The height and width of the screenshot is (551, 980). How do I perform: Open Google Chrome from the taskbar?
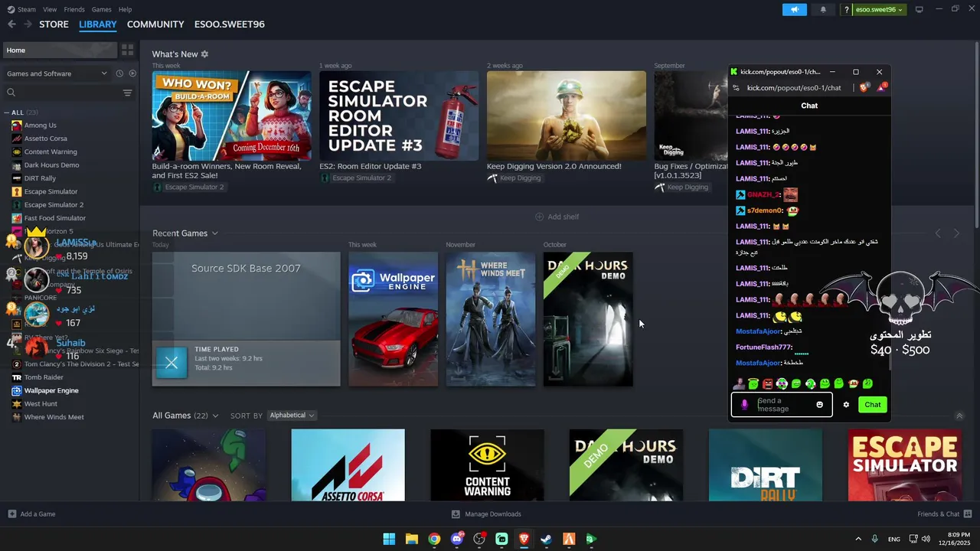[434, 539]
